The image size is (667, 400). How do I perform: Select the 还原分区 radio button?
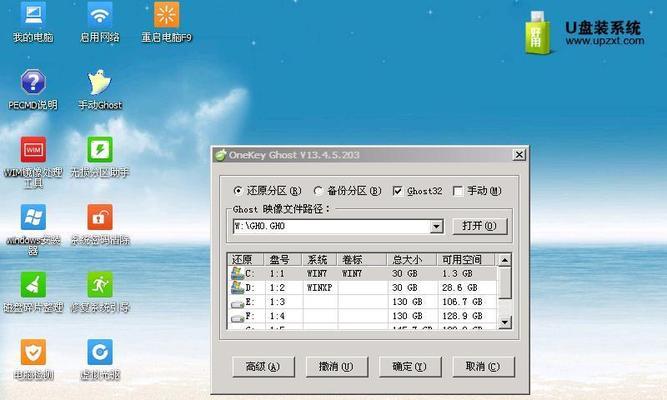[238, 190]
